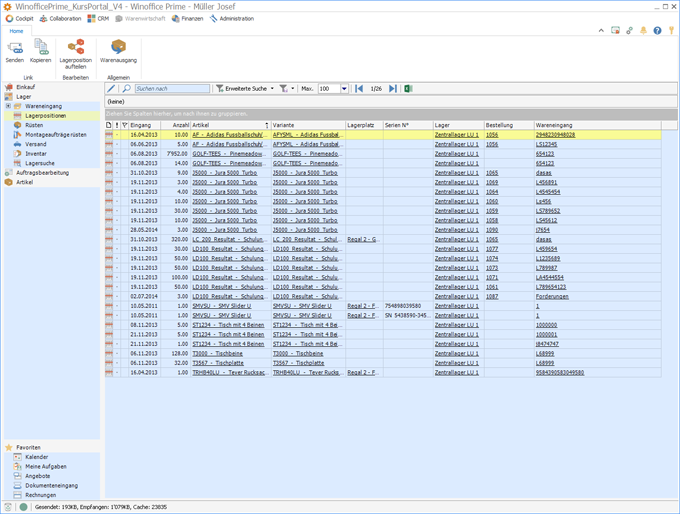Click the certificate icon in the ribbon corner
The height and width of the screenshot is (514, 680).
(615, 30)
